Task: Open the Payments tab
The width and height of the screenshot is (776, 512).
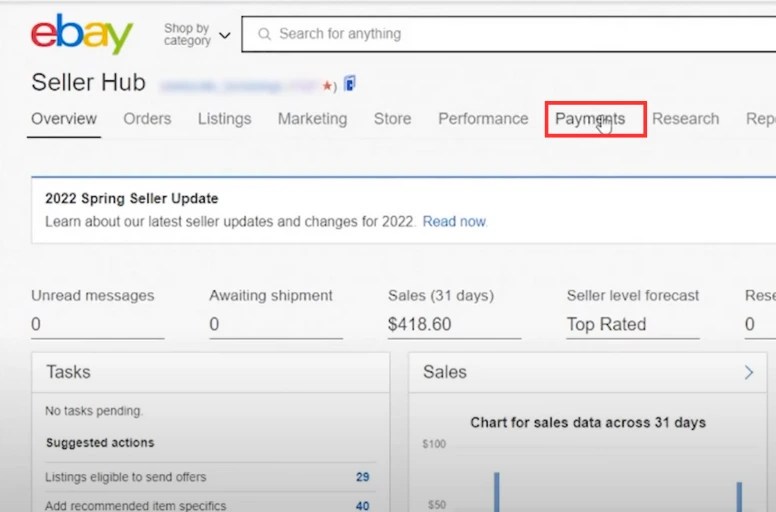Action: 590,119
